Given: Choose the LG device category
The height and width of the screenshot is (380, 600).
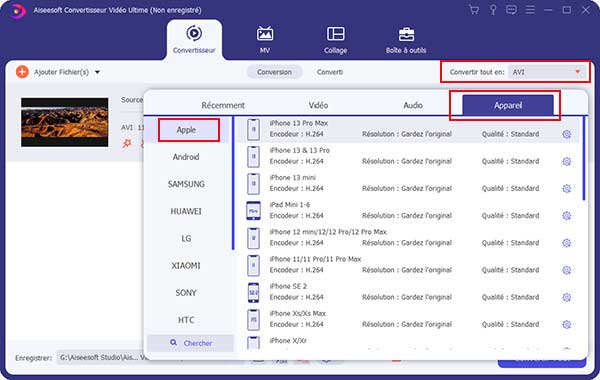Looking at the screenshot, I should tap(186, 238).
